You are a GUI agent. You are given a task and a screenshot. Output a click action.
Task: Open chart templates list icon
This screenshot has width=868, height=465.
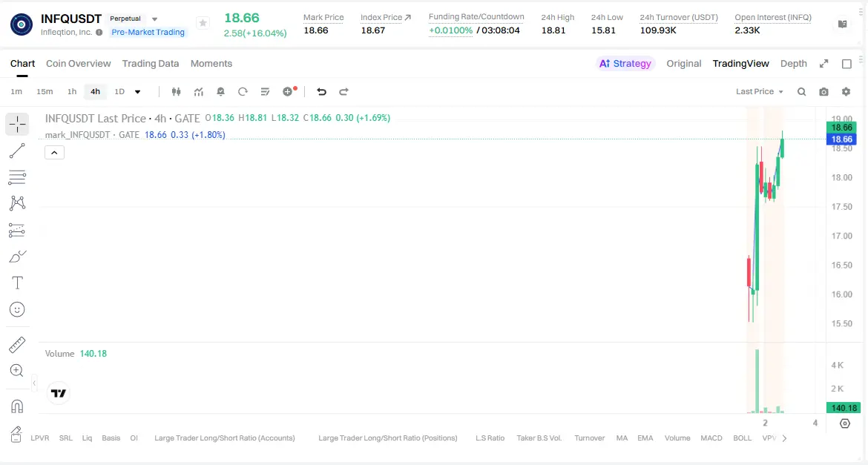click(265, 91)
